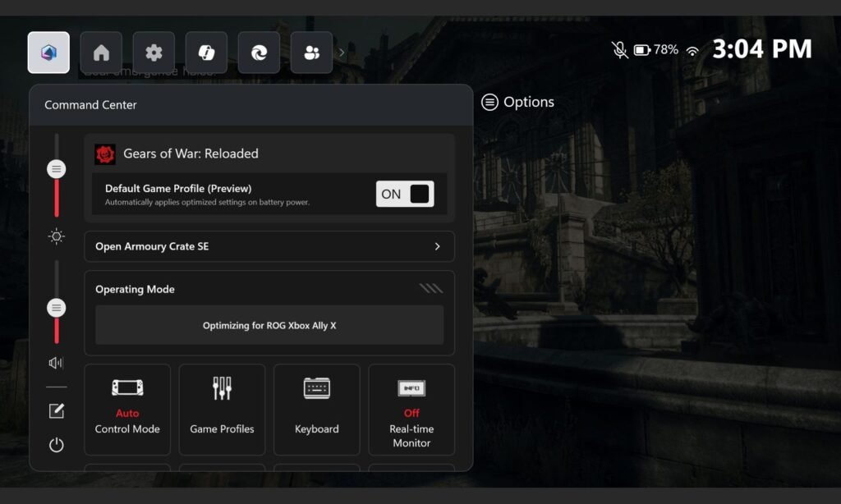Open the Keyboard tile

tap(316, 409)
